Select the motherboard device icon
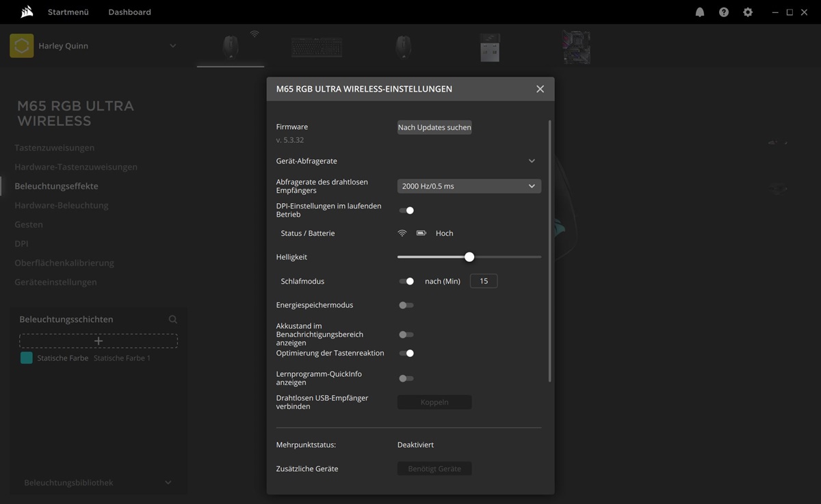The image size is (821, 504). click(576, 47)
